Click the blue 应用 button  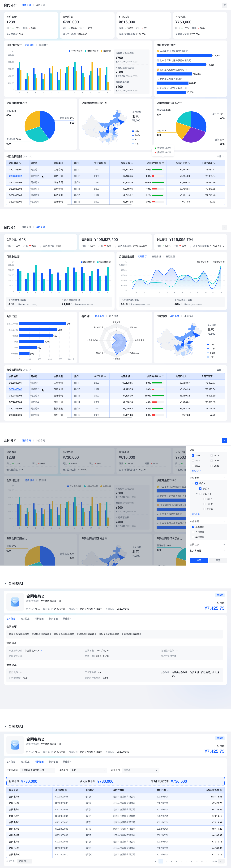click(x=199, y=560)
